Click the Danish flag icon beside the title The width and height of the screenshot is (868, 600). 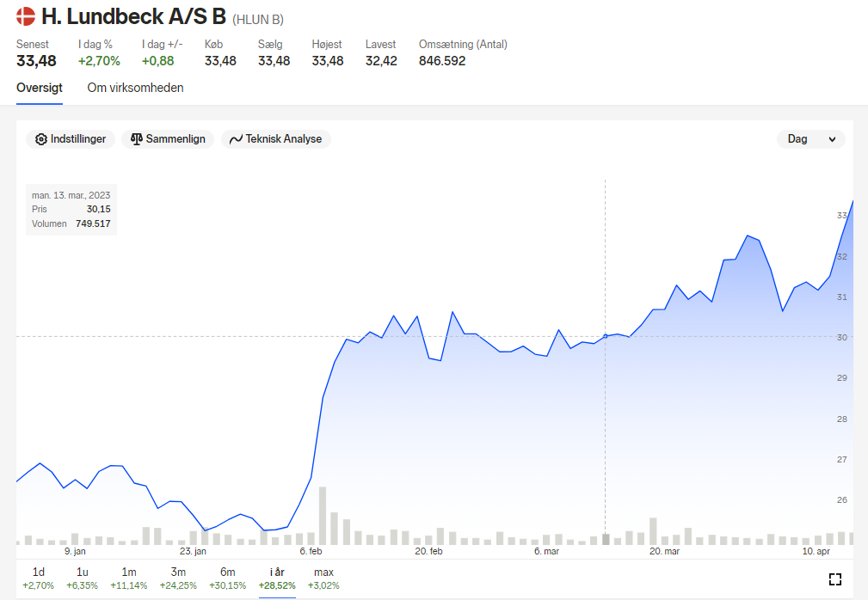26,16
